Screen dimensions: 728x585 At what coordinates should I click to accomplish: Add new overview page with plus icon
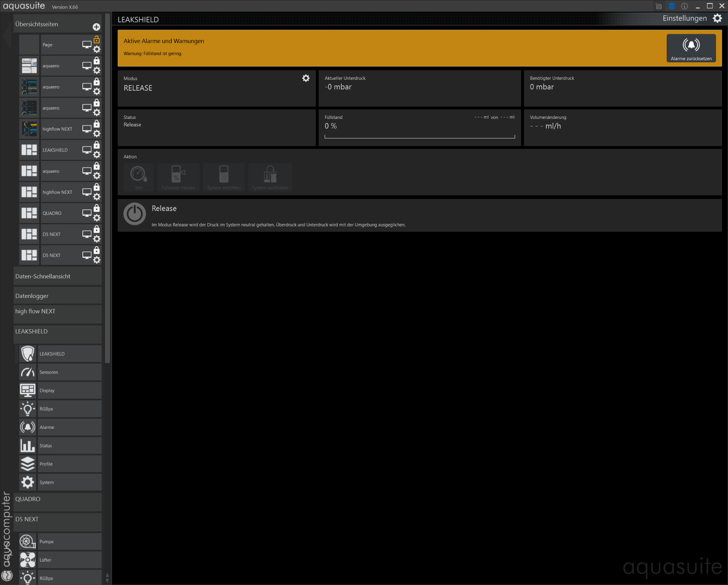tap(96, 27)
